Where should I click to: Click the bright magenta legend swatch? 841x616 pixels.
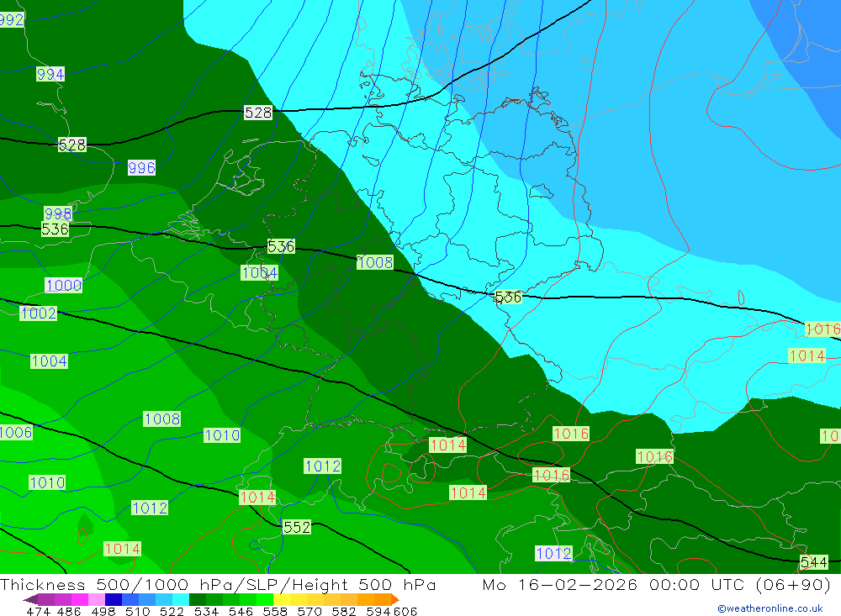point(79,599)
